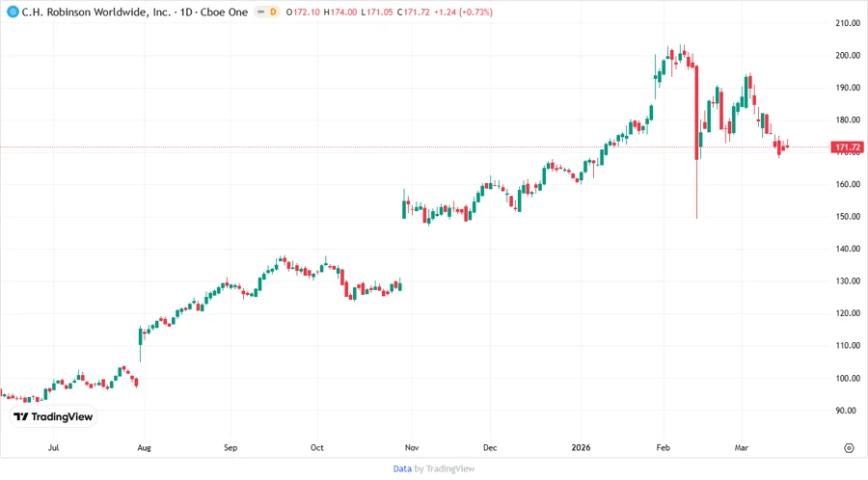Click the 200.00 price axis label

coord(848,55)
